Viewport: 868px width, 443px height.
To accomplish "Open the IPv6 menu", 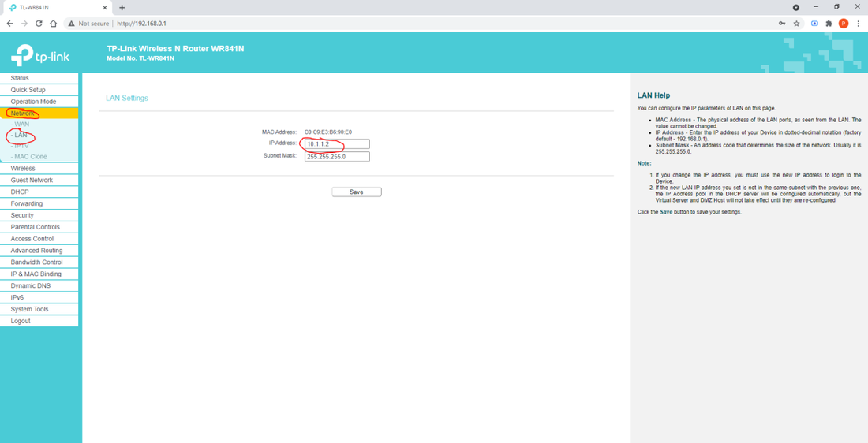I will click(x=39, y=297).
